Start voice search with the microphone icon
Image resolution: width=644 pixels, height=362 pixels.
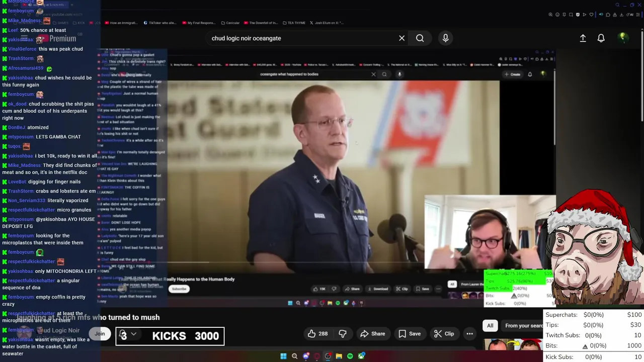tap(445, 38)
